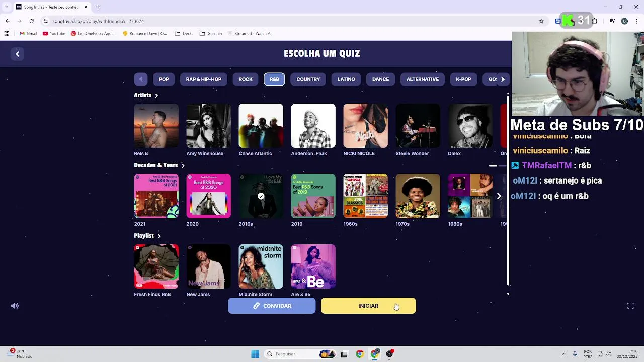Open the Streamed bookmark
This screenshot has height=362, width=644.
click(251, 34)
